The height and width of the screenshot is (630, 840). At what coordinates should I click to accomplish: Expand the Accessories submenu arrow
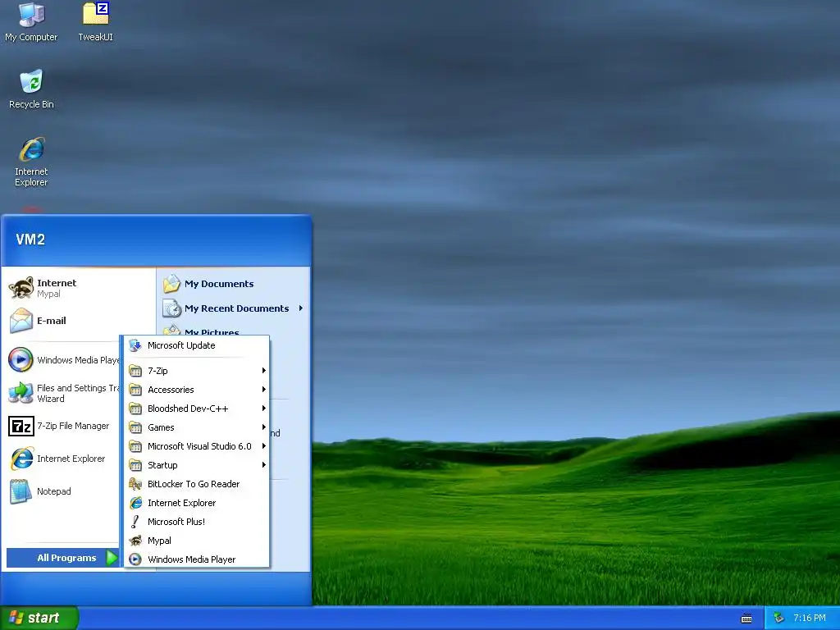click(x=263, y=389)
